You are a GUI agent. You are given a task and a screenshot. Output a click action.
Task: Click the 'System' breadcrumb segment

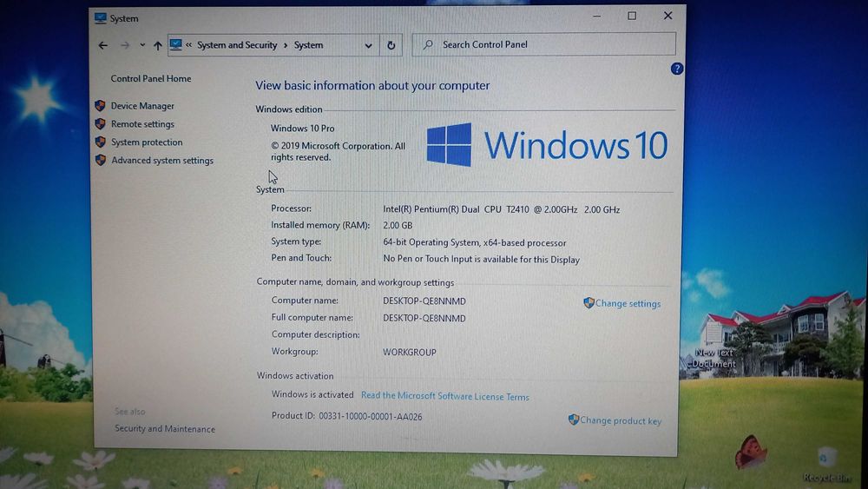pos(308,45)
